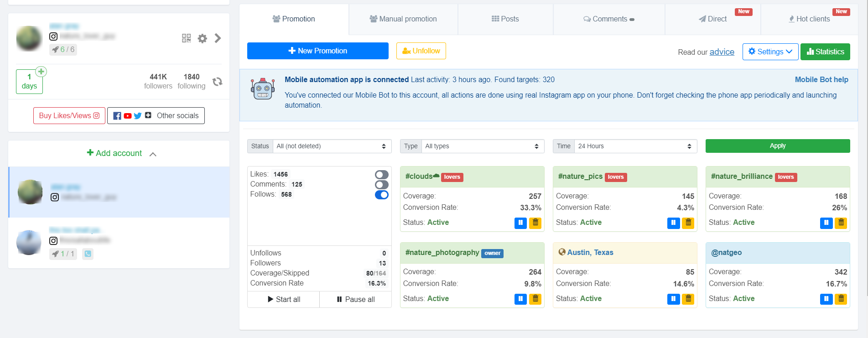868x338 pixels.
Task: Open account settings gear icon
Action: click(203, 38)
